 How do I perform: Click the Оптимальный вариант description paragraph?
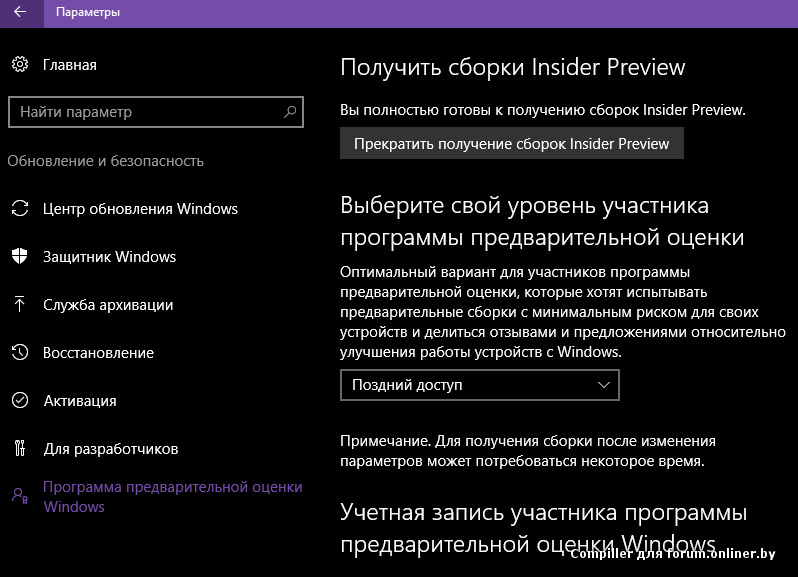(x=563, y=312)
